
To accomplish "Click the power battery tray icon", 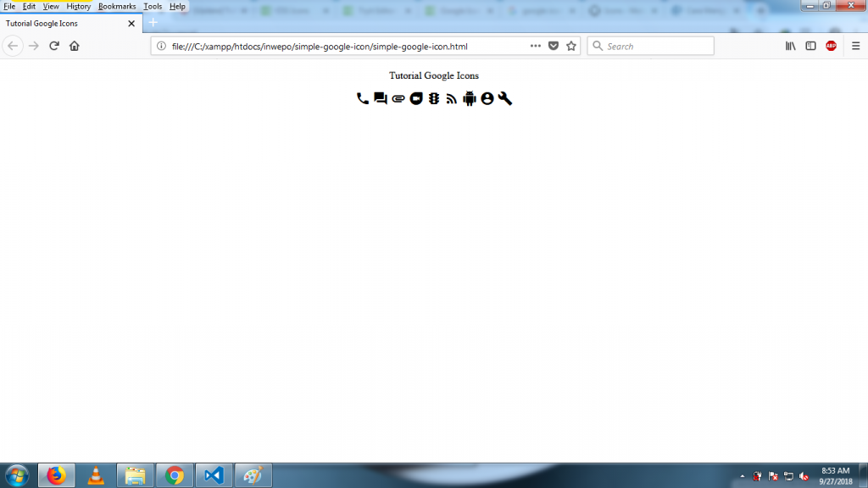I will tap(757, 476).
